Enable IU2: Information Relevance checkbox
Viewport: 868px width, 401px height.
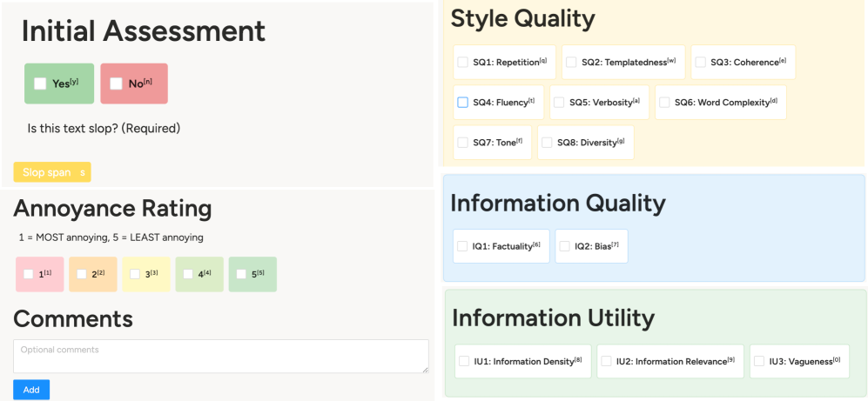pyautogui.click(x=606, y=361)
